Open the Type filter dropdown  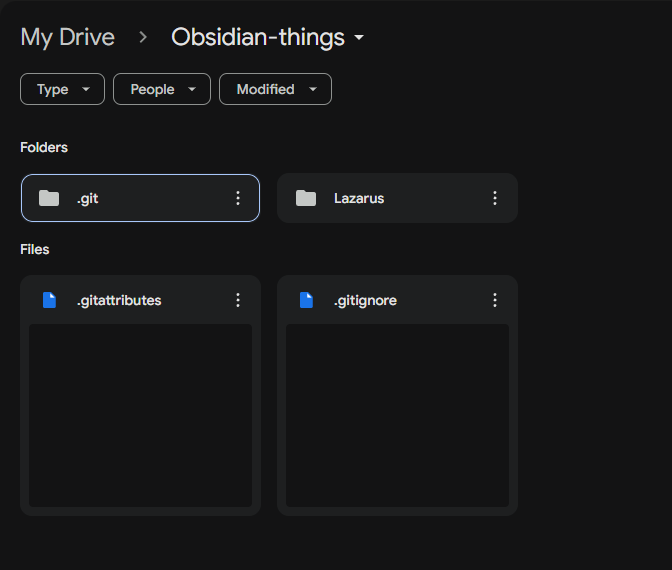pos(62,89)
